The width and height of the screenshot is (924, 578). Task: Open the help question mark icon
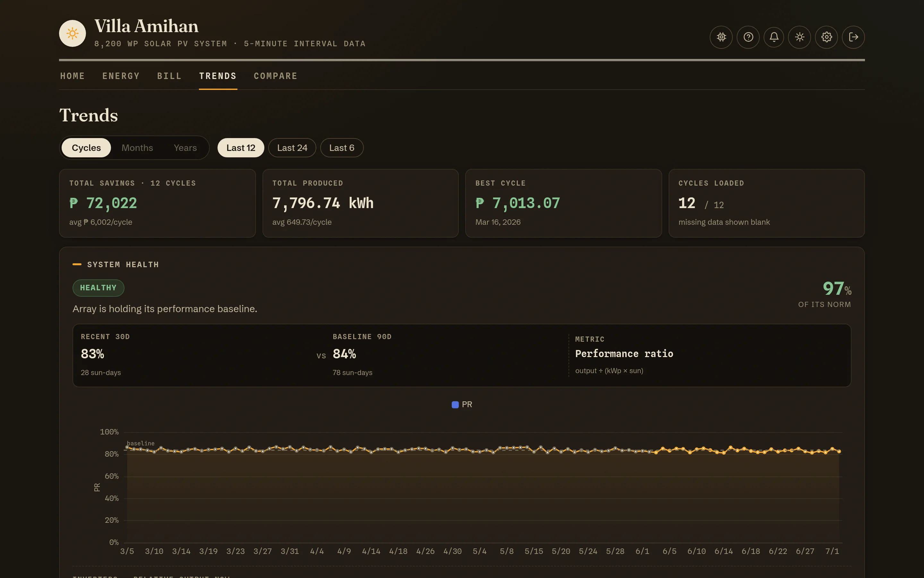pos(748,37)
